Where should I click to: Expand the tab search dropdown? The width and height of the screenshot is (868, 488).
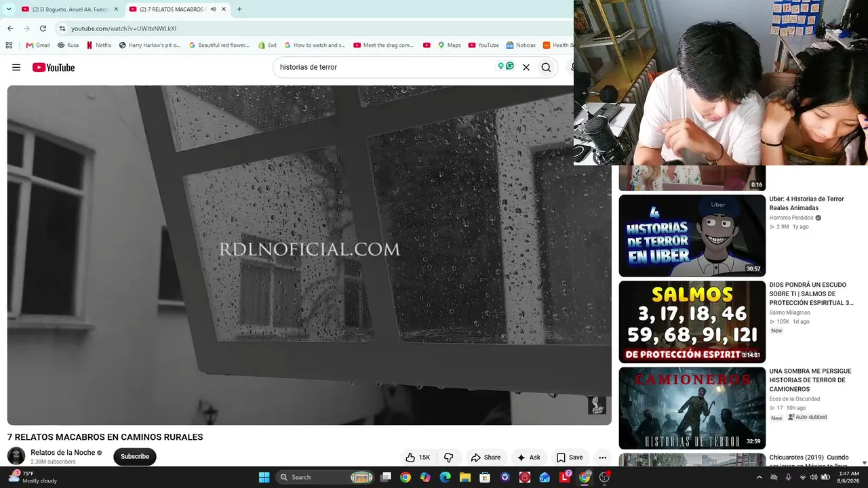point(9,9)
